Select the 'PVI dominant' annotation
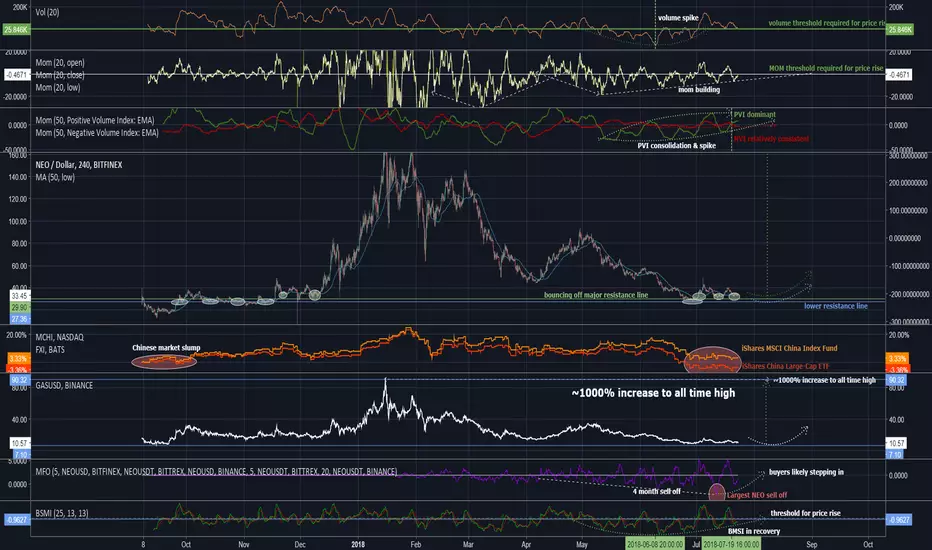This screenshot has width=932, height=550. 754,115
